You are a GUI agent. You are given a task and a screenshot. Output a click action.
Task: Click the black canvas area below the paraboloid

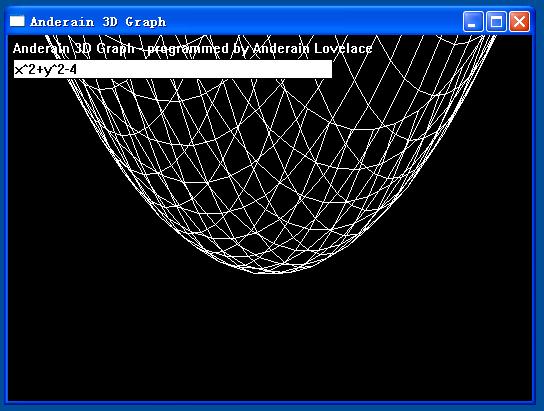click(x=270, y=336)
